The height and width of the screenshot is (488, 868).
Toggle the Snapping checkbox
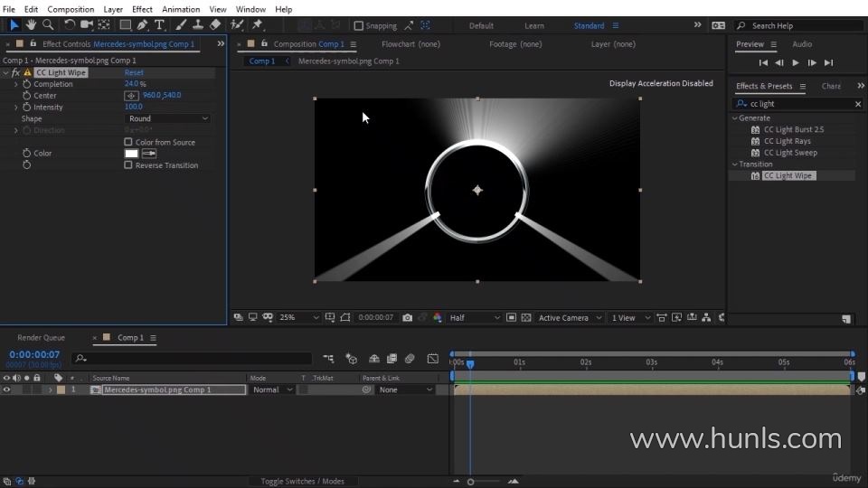point(359,26)
